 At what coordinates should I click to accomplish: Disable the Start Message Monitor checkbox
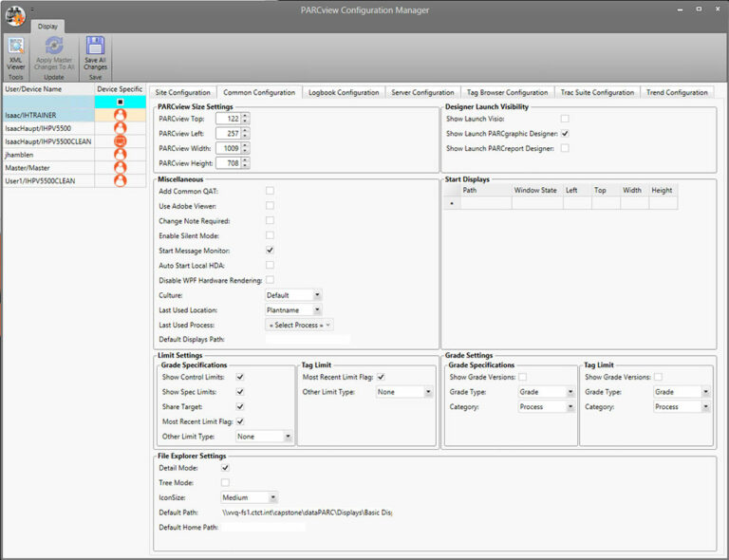pos(270,250)
